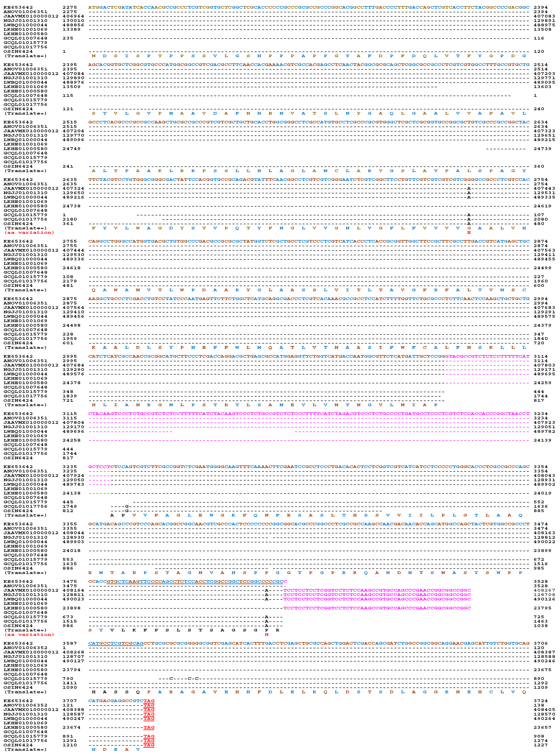Click the TAG codon in OSIN6424 row 1210
Viewport: 560px width, 755px height.
[149, 745]
